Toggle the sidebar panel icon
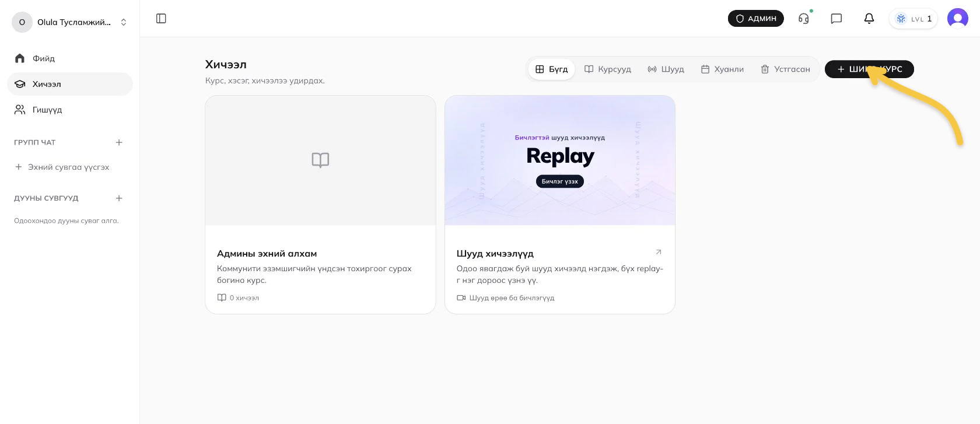Viewport: 980px width, 424px height. point(162,19)
